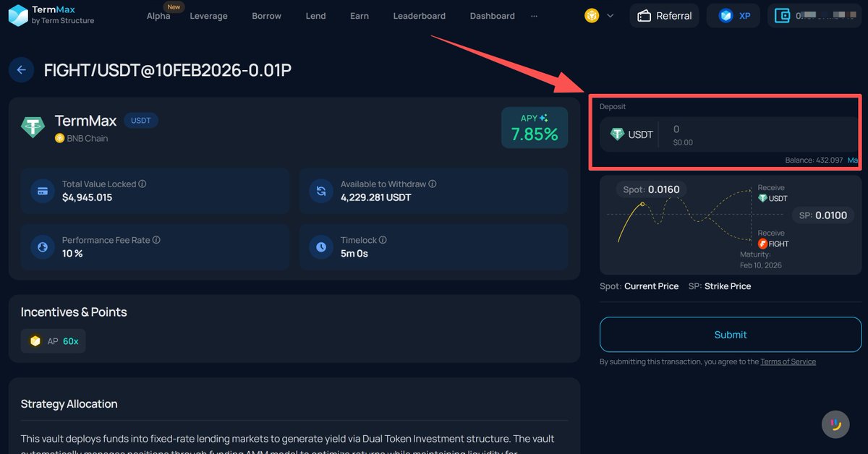868x454 pixels.
Task: Open the Terms of Service link
Action: [788, 361]
